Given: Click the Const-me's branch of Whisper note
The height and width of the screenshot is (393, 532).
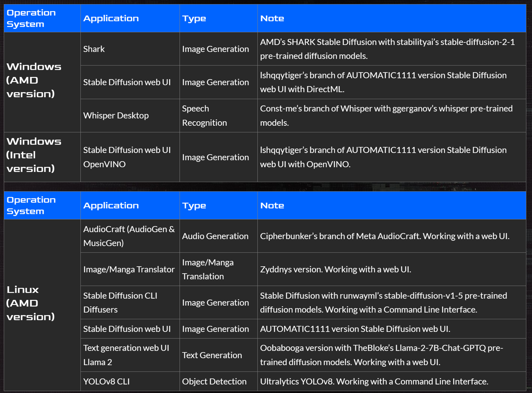Looking at the screenshot, I should click(392, 115).
